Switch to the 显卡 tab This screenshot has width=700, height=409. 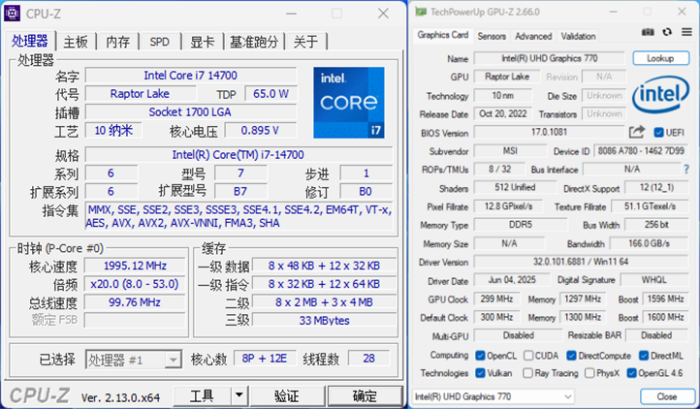point(202,42)
